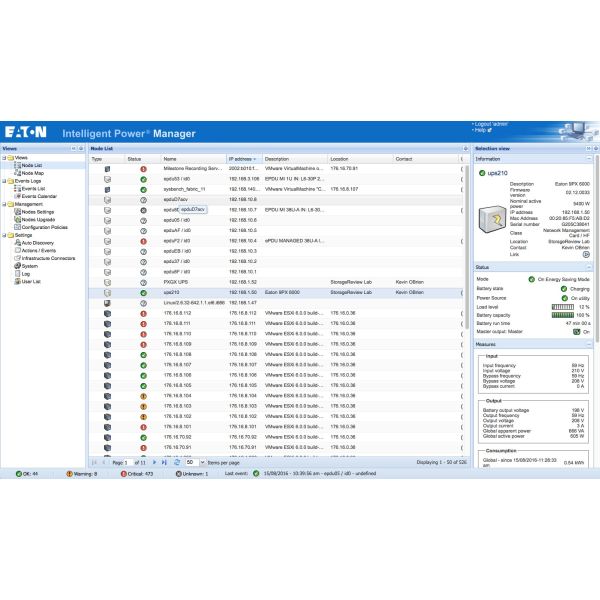Open Actions / Events settings

(39, 251)
